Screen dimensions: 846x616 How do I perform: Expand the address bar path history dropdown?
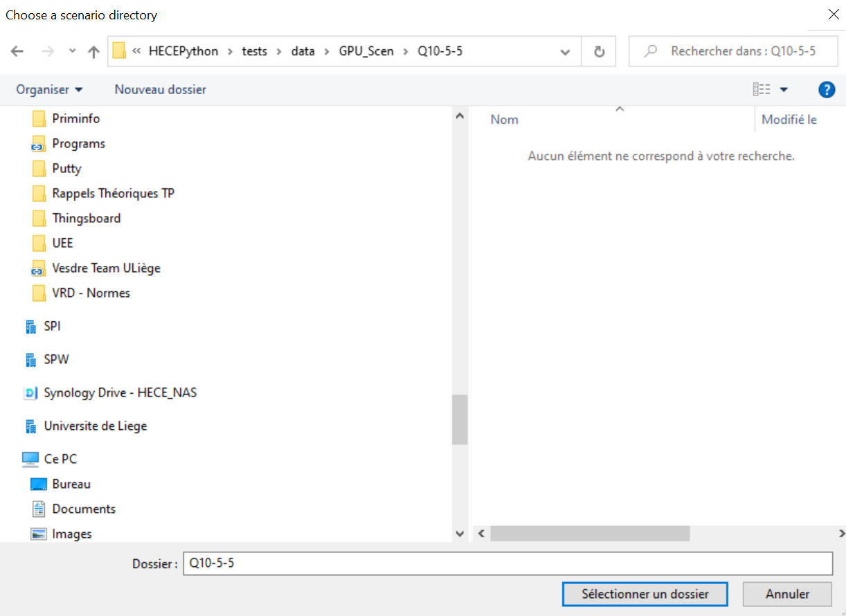pos(566,52)
